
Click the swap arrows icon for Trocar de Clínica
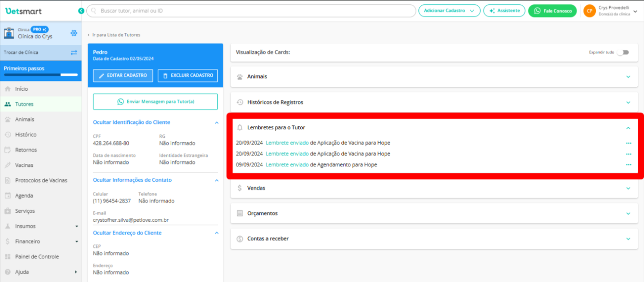[74, 53]
